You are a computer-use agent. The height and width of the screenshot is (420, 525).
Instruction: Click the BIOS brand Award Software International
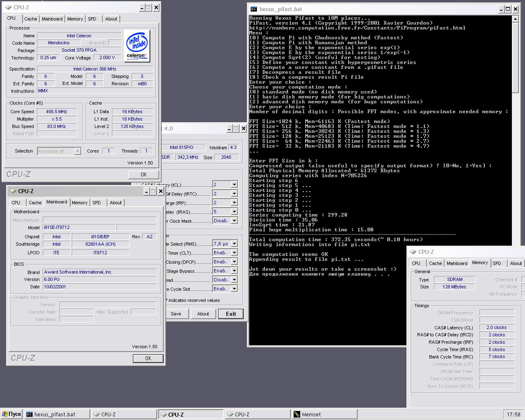click(100, 272)
